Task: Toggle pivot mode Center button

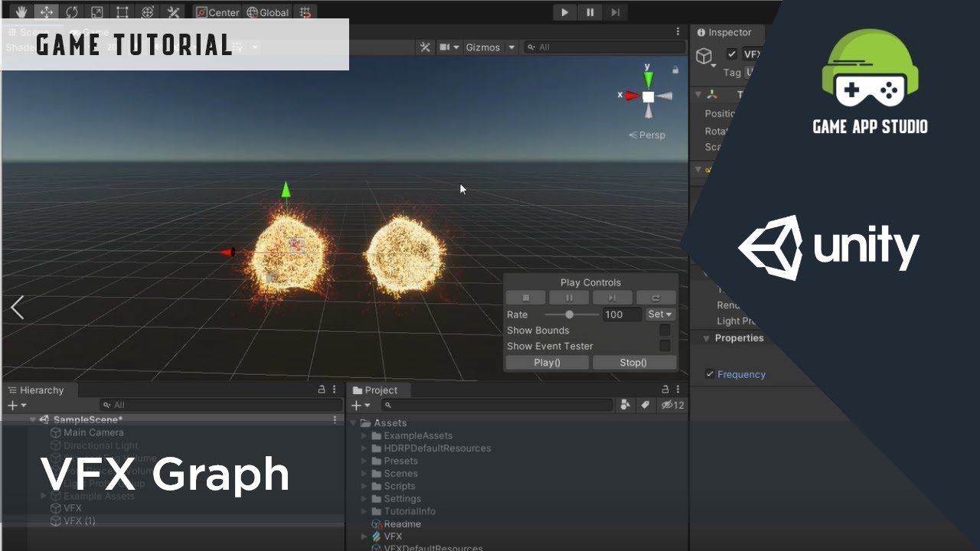Action: point(217,12)
